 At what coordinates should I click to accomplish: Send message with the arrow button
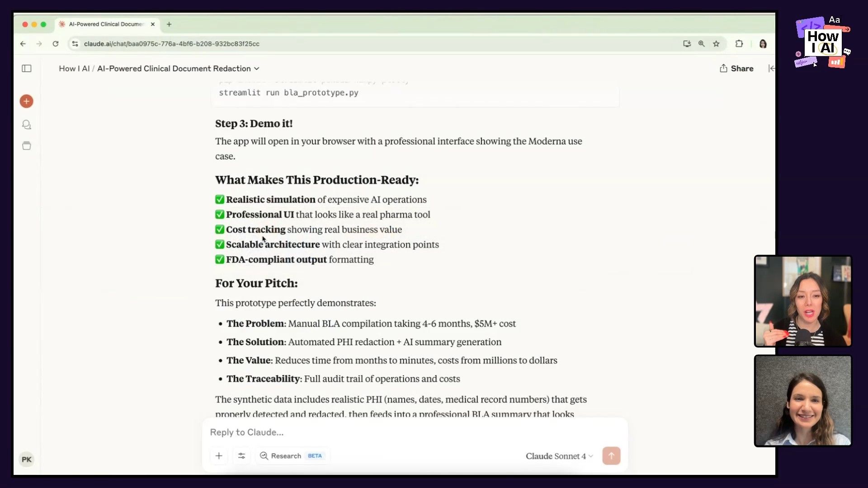tap(611, 456)
